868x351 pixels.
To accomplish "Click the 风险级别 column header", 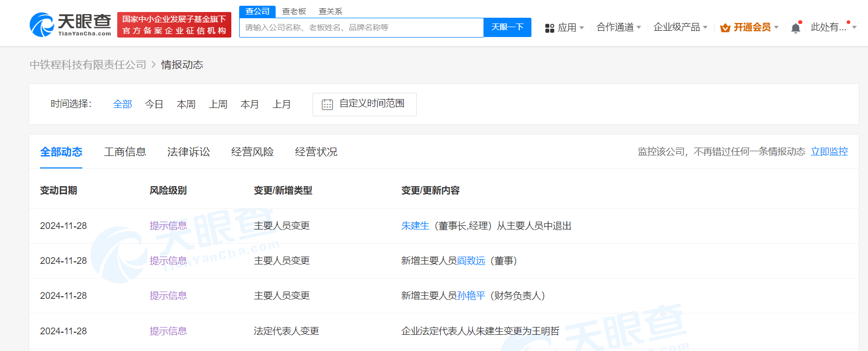I will 168,190.
